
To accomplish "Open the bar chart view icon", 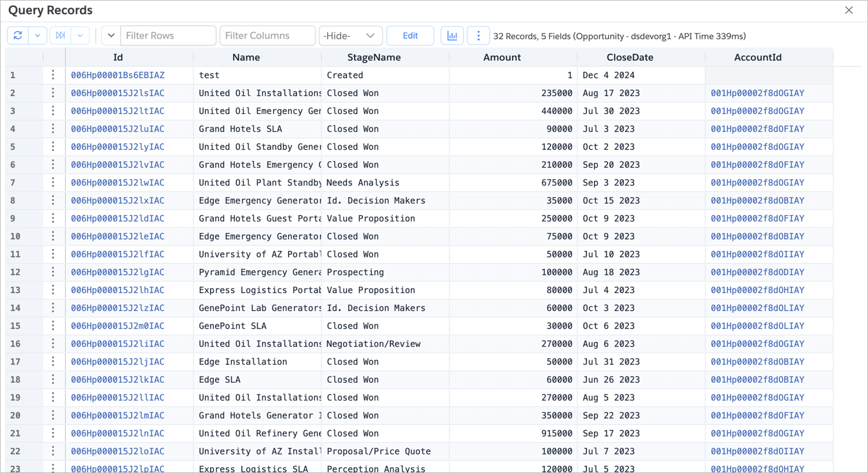I will [x=452, y=36].
